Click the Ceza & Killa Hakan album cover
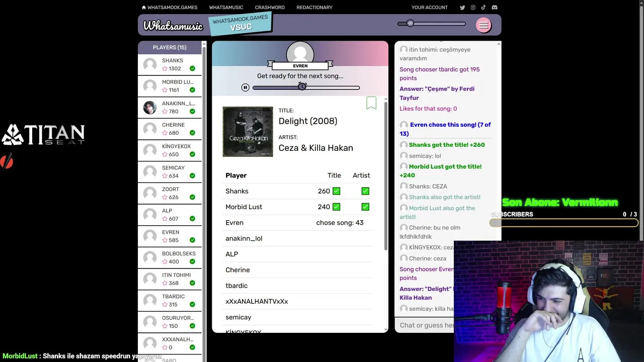Screen dimensions: 644x362 (248, 132)
